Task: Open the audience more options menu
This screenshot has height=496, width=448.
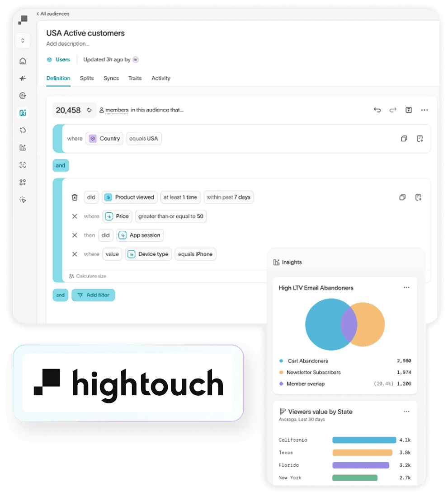Action: pyautogui.click(x=424, y=110)
